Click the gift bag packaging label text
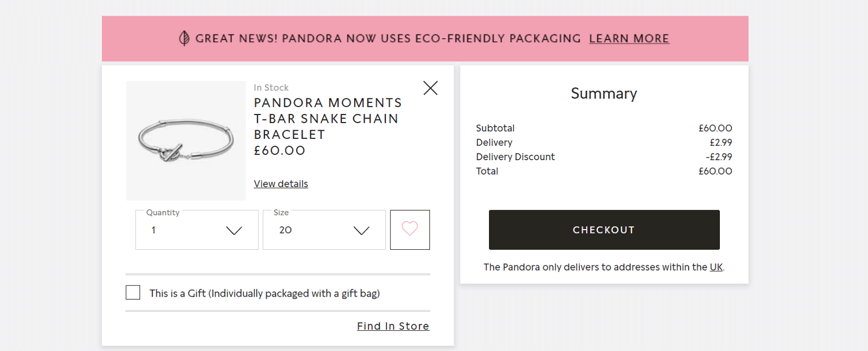The width and height of the screenshot is (868, 351). (x=264, y=293)
